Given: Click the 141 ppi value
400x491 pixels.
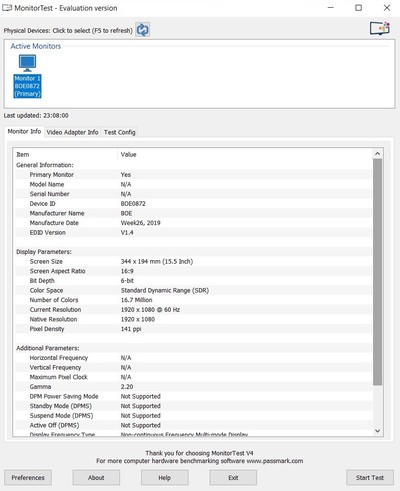Looking at the screenshot, I should coord(131,329).
